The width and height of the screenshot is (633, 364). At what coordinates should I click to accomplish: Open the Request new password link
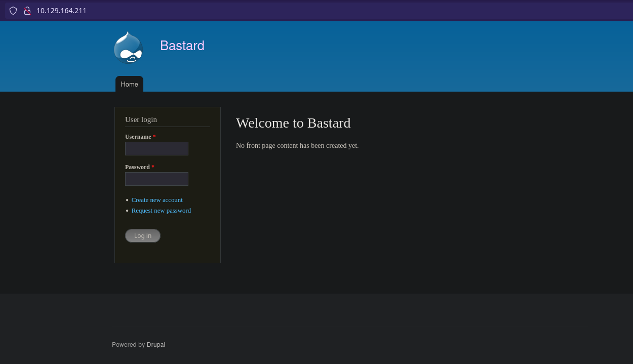(161, 211)
